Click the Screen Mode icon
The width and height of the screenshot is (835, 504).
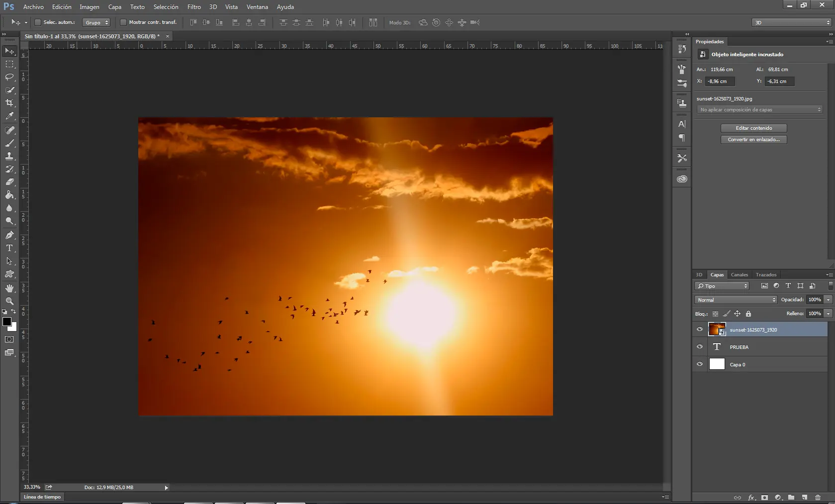(x=9, y=352)
